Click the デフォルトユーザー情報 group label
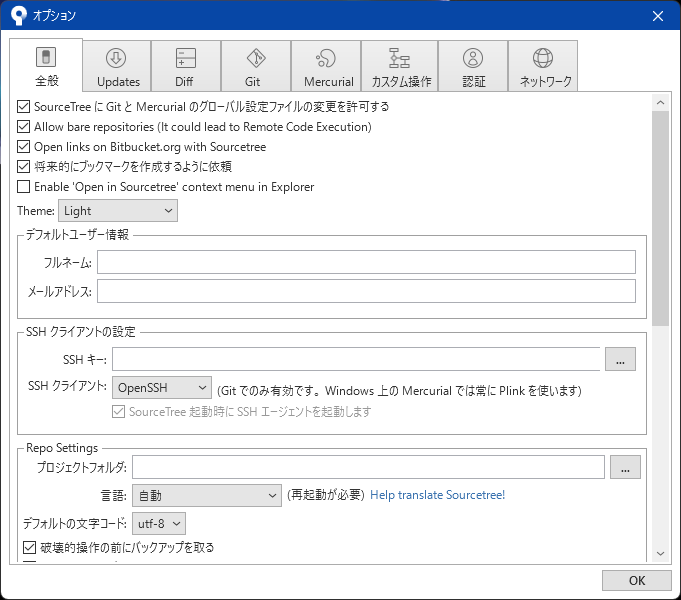Viewport: 681px width, 600px height. (x=77, y=235)
